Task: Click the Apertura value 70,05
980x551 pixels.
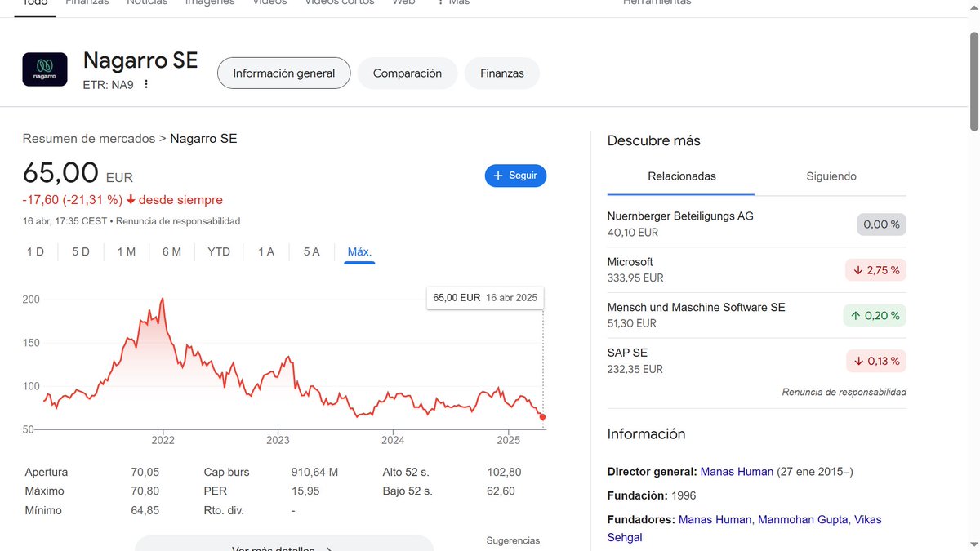Action: click(x=145, y=472)
